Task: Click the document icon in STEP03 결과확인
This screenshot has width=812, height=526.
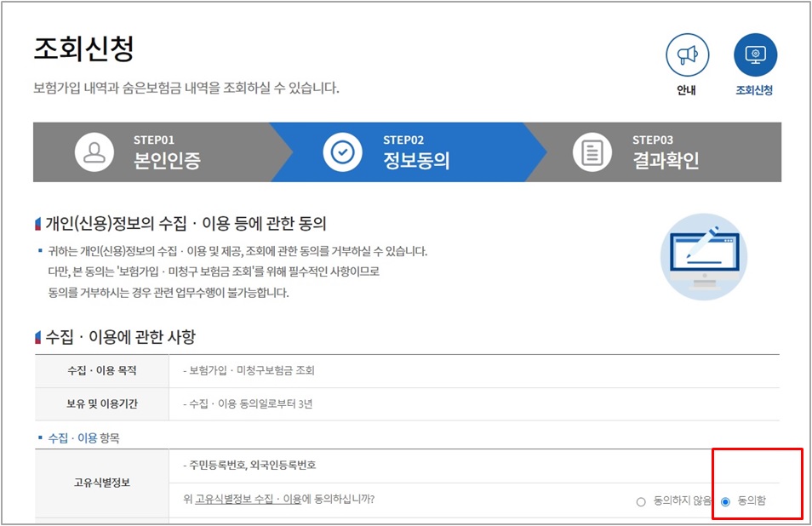Action: (x=591, y=151)
